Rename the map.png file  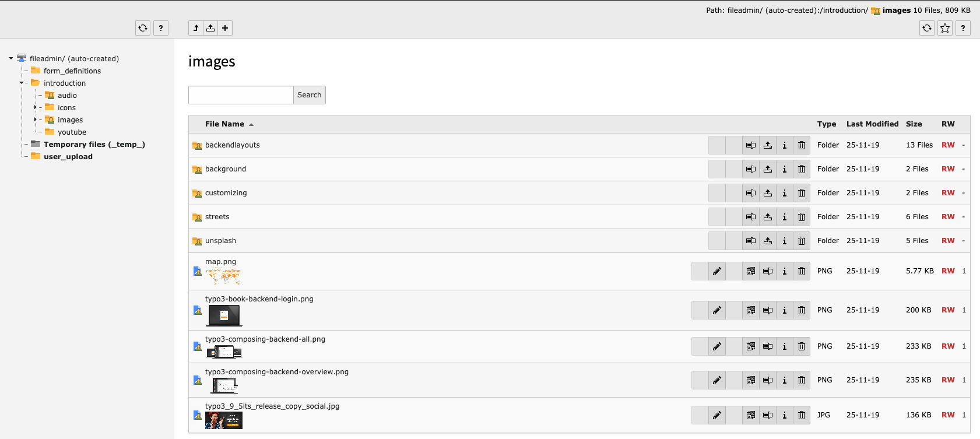coord(768,271)
